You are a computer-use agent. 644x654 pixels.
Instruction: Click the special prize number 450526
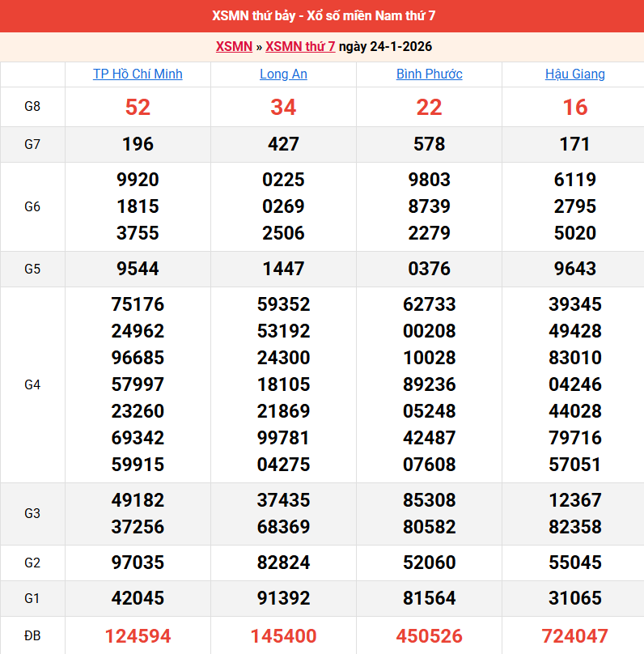point(429,636)
